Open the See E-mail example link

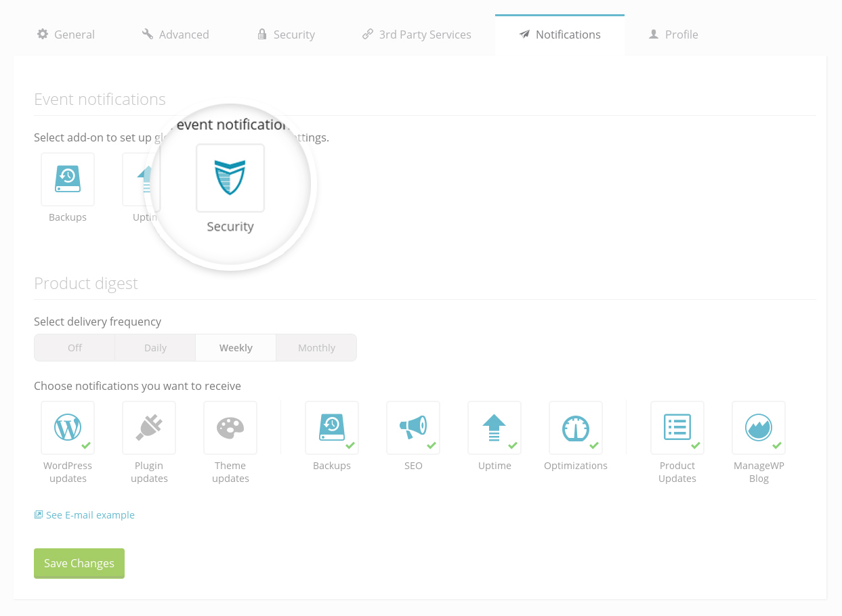(90, 515)
